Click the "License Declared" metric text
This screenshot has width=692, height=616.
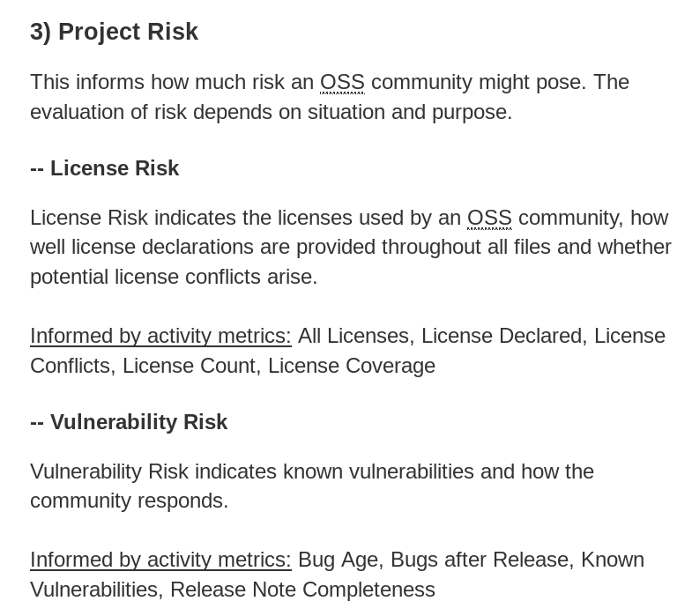click(x=501, y=336)
